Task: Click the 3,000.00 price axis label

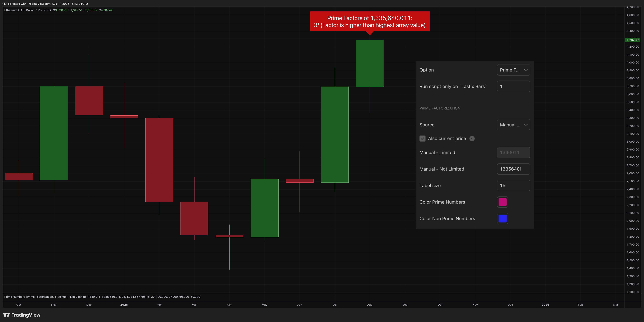Action: coord(633,142)
